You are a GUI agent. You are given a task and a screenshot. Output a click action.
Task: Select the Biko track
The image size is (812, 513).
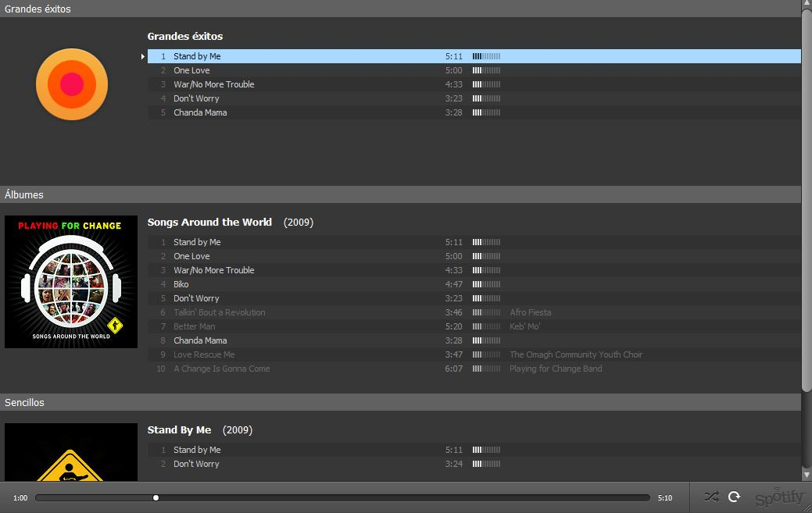coord(474,284)
